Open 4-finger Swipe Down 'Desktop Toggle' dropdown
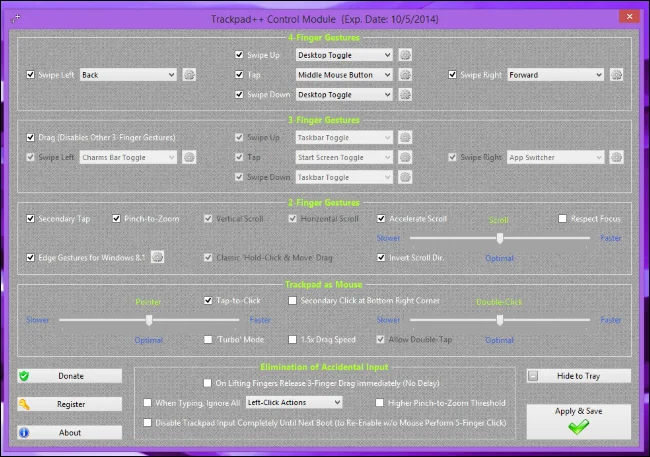 pos(344,95)
